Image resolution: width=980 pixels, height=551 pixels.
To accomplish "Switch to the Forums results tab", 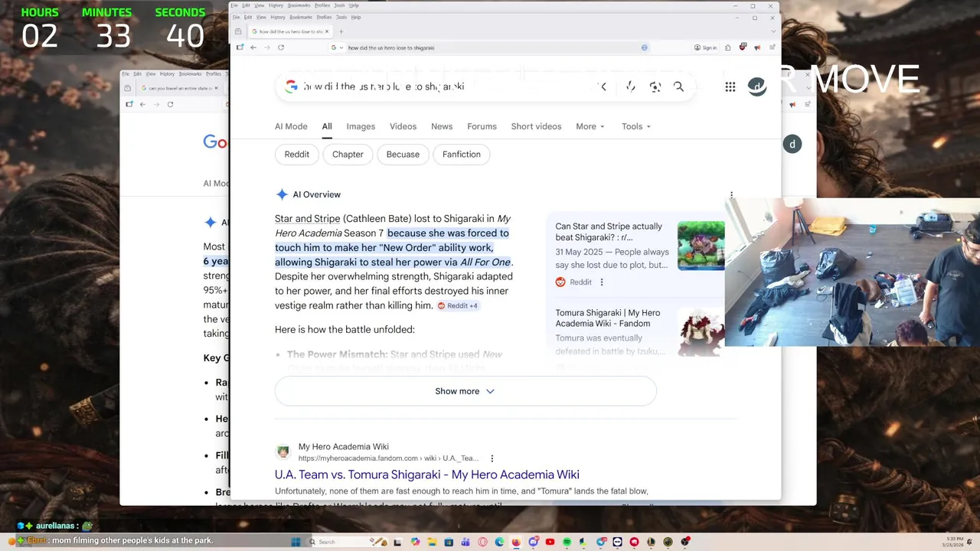I will [x=482, y=126].
